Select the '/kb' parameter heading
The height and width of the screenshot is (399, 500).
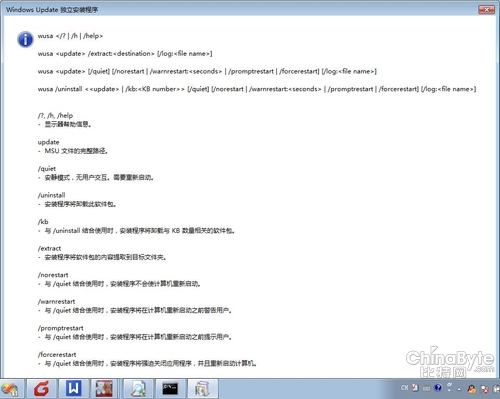(43, 222)
